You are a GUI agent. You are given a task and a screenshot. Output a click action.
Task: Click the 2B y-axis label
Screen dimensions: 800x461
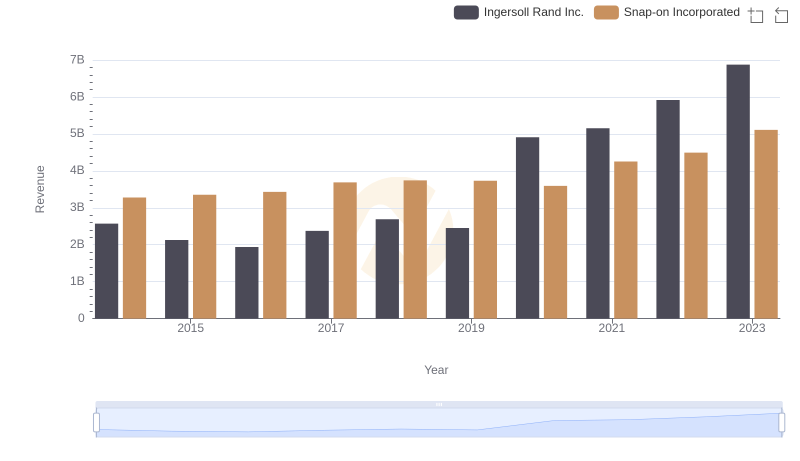[77, 244]
